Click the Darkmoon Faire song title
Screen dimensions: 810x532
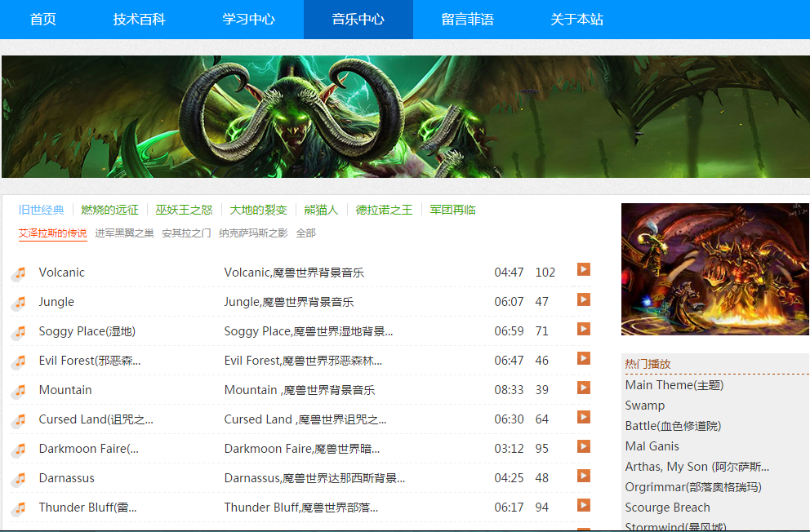(x=89, y=449)
